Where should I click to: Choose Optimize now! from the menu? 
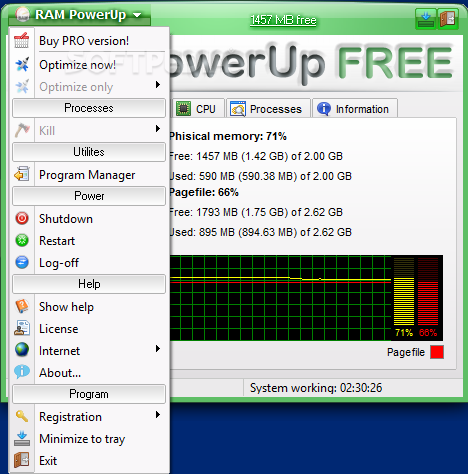[89, 65]
